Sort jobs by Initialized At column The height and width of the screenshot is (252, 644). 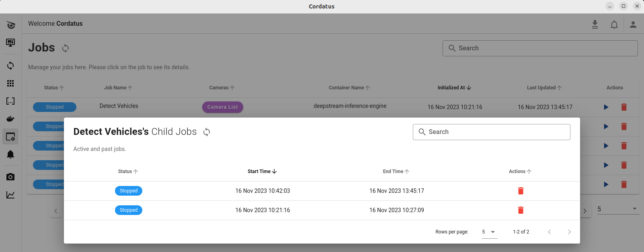tap(454, 88)
